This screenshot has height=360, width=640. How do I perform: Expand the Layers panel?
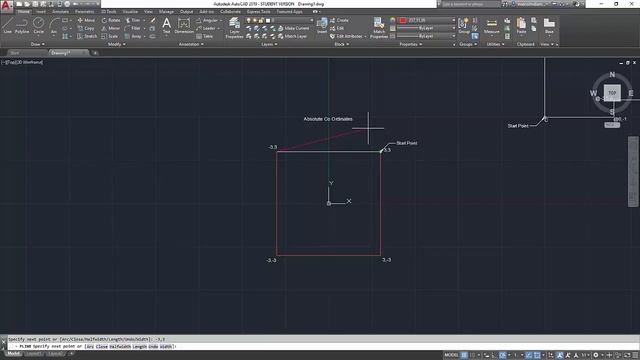269,44
